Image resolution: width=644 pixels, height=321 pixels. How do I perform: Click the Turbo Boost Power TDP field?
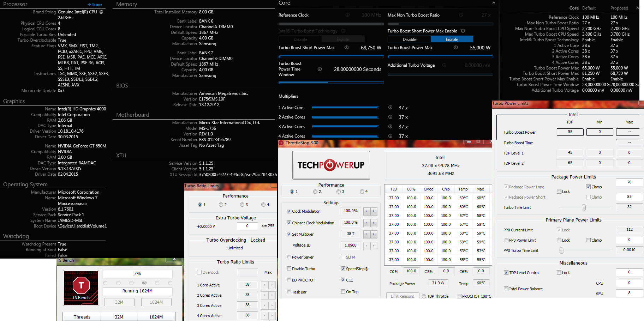pyautogui.click(x=570, y=132)
